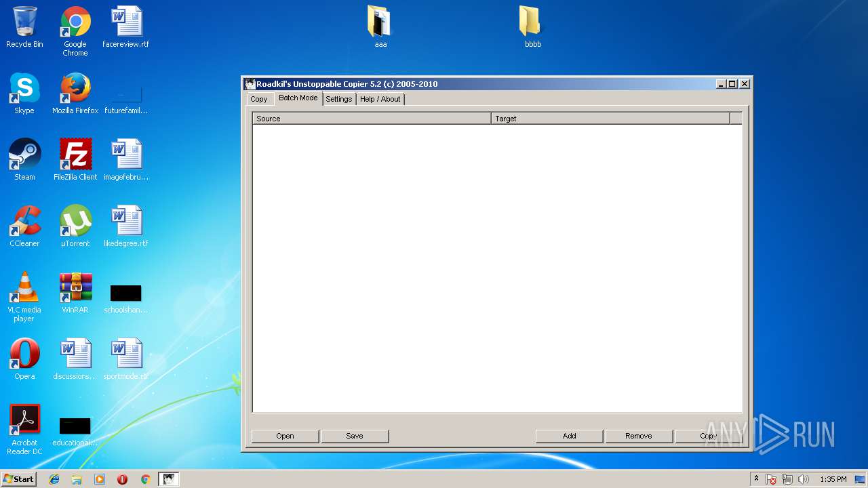Open the volume speaker tray icon

pos(804,479)
